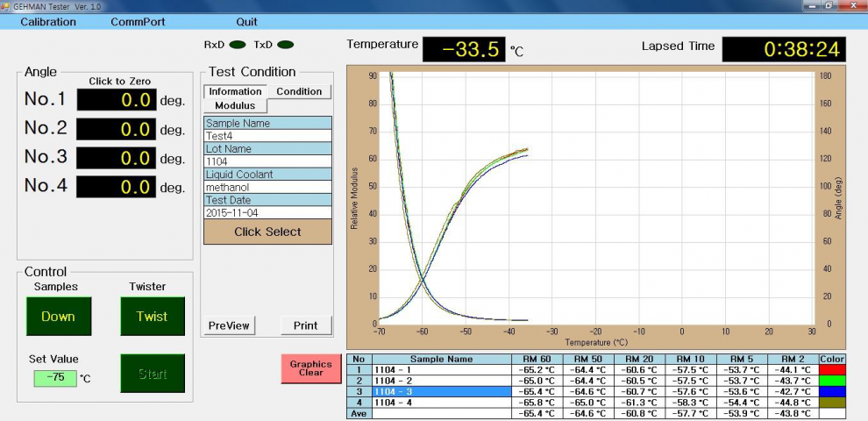Click the TxD indicator light
The width and height of the screenshot is (868, 421).
tap(286, 45)
